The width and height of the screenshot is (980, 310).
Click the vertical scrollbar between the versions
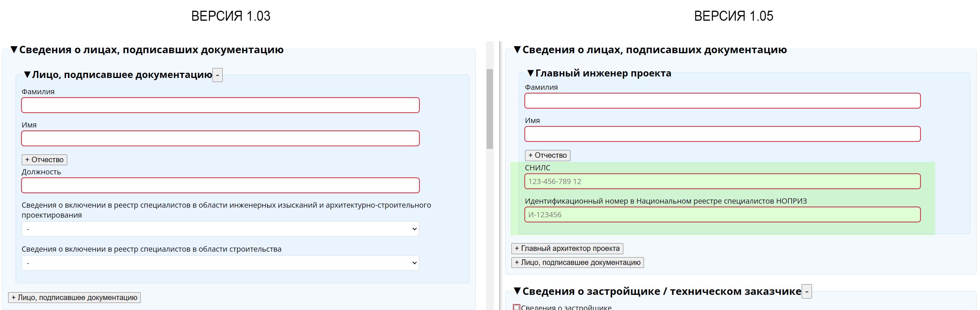490,109
